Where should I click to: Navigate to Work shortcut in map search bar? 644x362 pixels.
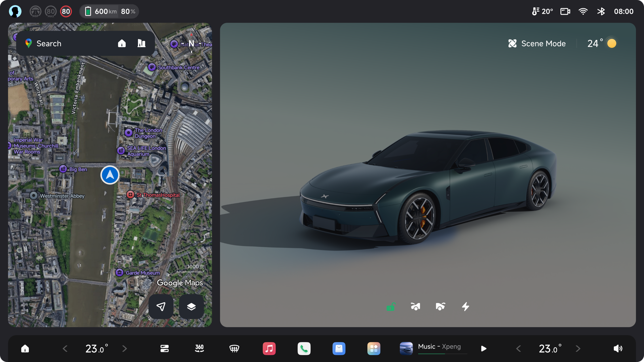tap(142, 43)
